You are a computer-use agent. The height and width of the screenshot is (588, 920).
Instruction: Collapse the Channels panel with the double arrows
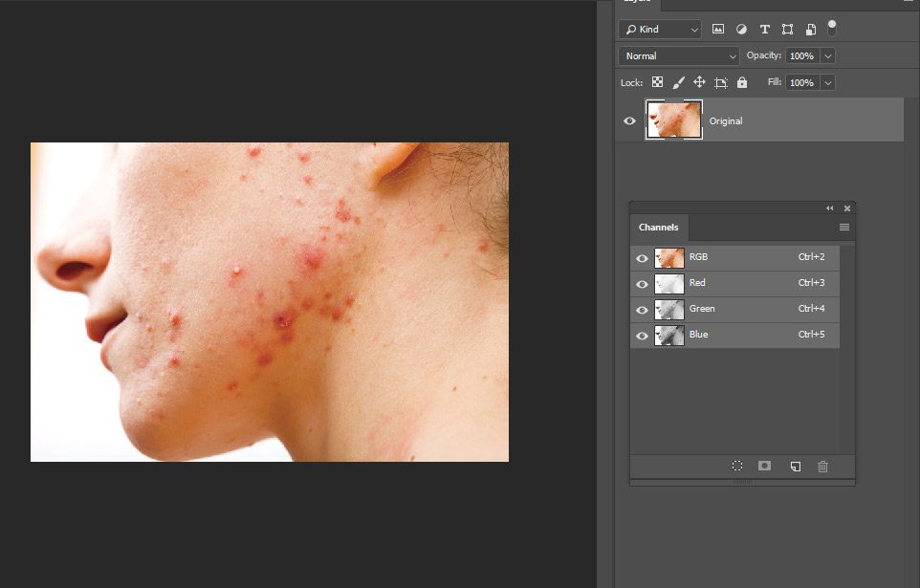click(828, 207)
